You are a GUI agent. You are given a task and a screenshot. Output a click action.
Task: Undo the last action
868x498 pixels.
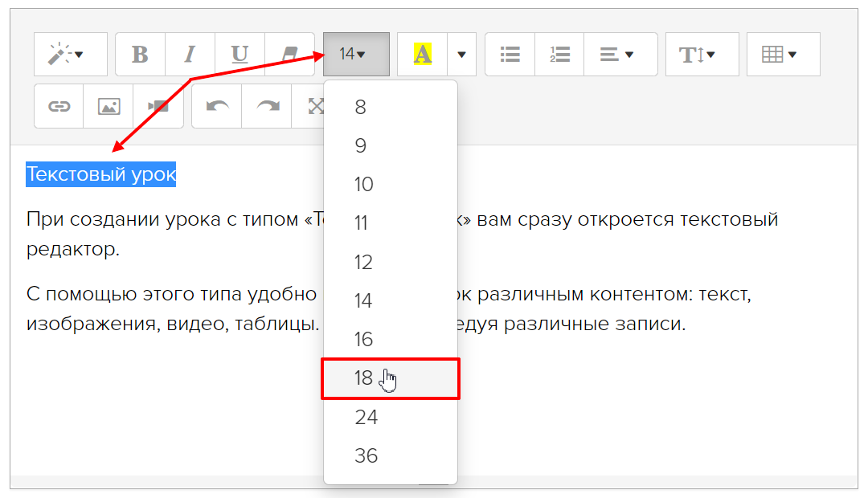tap(217, 106)
